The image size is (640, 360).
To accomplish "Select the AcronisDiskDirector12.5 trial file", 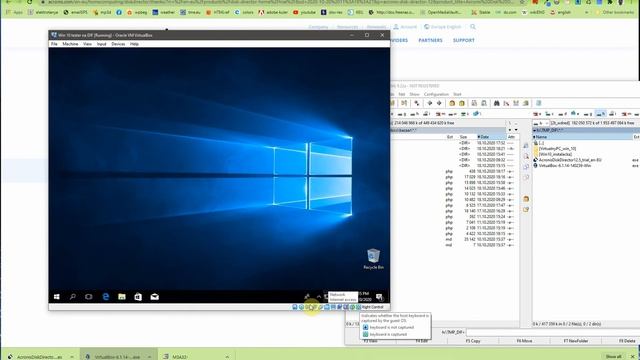I will (567, 160).
